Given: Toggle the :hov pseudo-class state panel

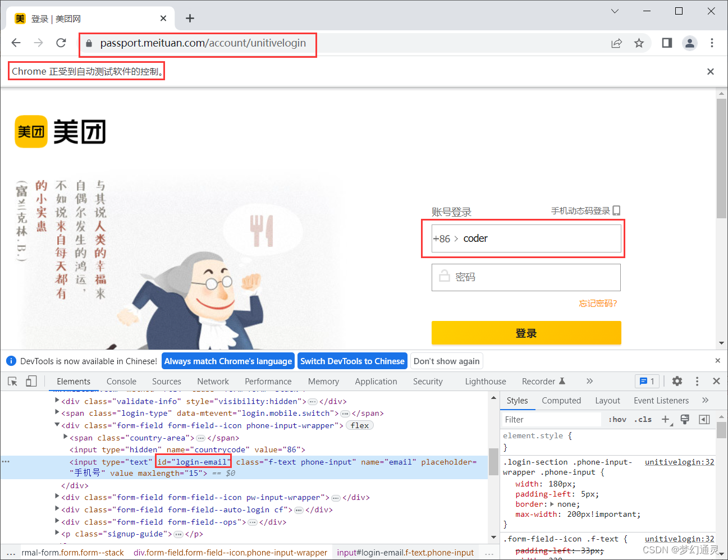Looking at the screenshot, I should (617, 419).
